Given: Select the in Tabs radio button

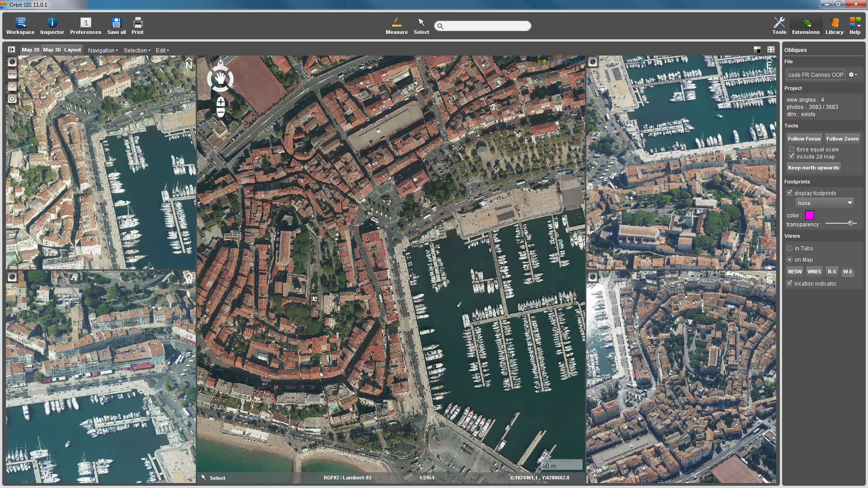Looking at the screenshot, I should pos(789,249).
